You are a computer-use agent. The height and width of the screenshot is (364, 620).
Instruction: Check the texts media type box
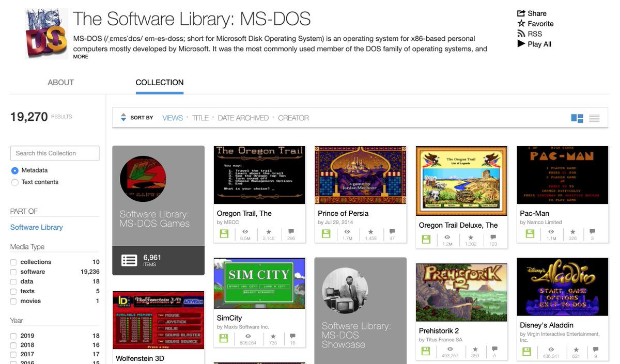coord(13,292)
